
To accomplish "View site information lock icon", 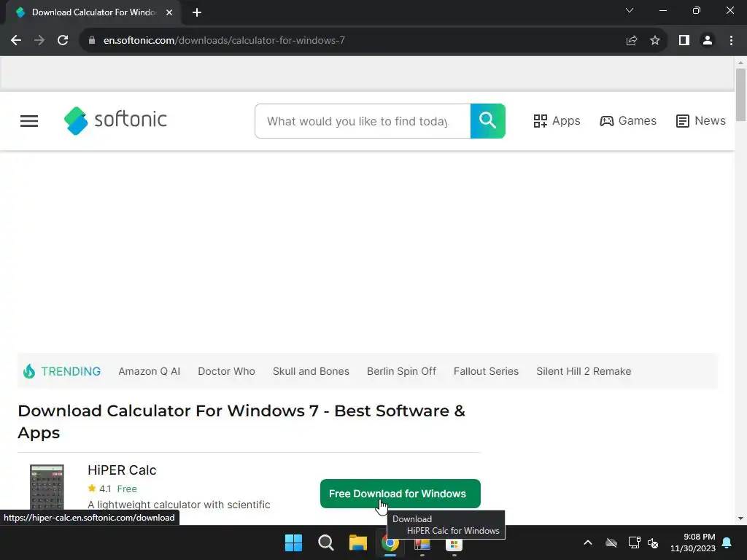I will point(91,41).
